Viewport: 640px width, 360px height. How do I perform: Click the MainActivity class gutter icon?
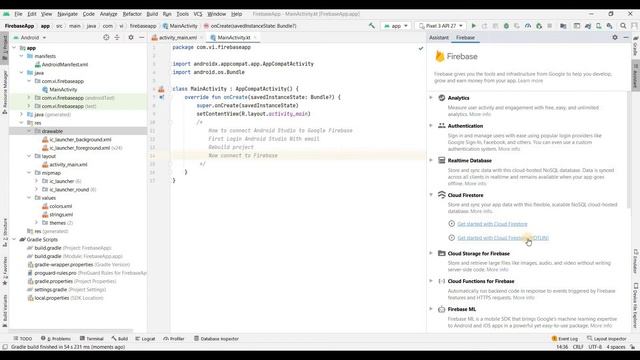click(161, 89)
